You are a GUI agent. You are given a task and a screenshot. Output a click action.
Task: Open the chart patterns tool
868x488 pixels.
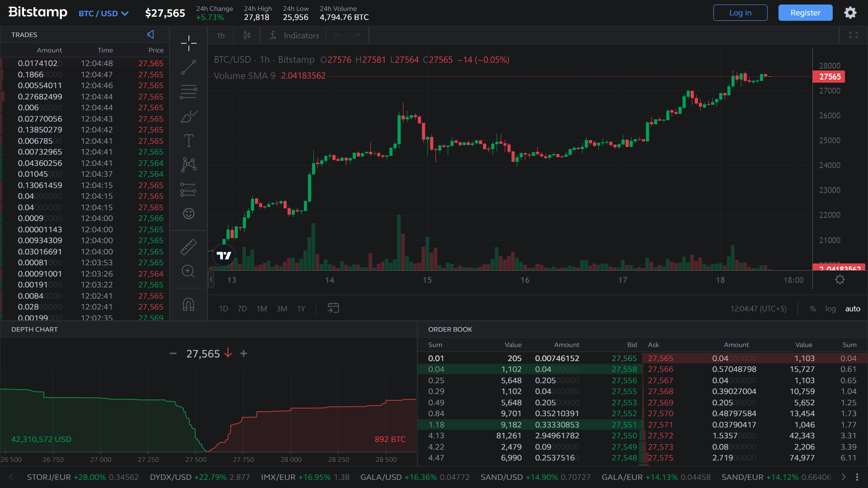[189, 165]
